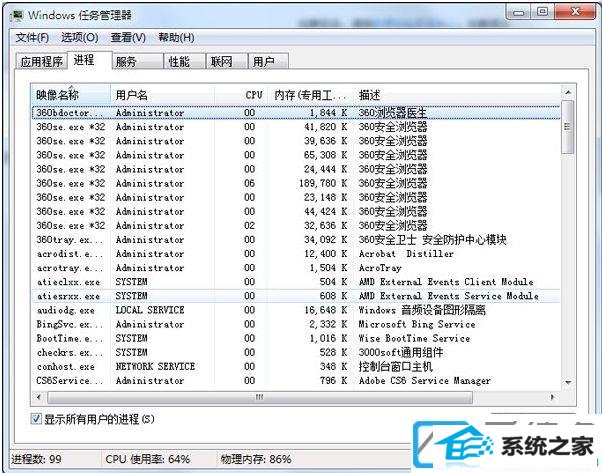
Task: Maximize the Task Manager window
Action: click(x=542, y=12)
